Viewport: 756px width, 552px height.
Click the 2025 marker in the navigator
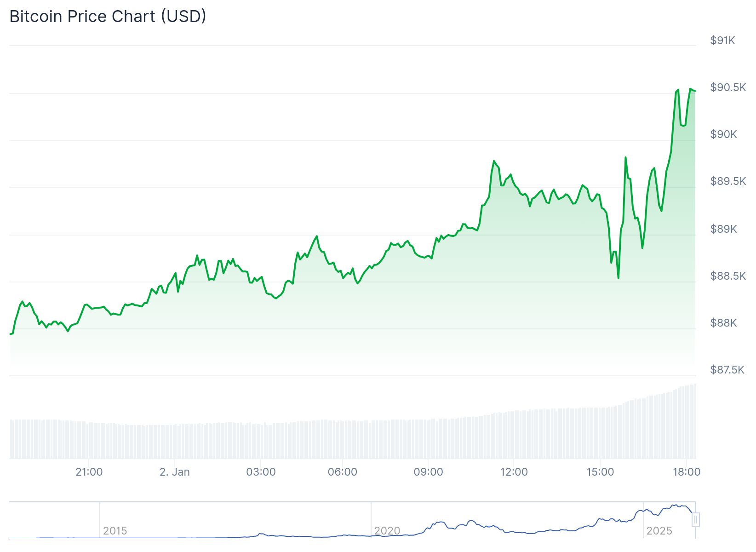[659, 531]
